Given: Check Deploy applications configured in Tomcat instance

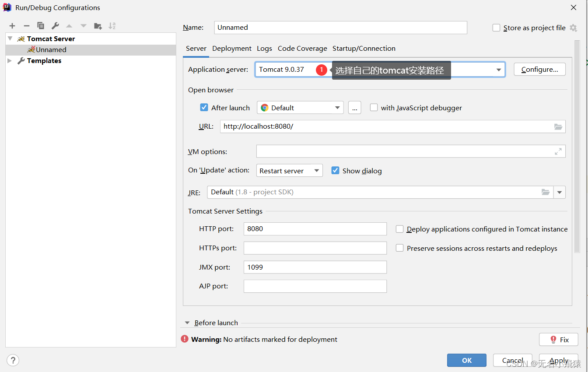Looking at the screenshot, I should (399, 229).
